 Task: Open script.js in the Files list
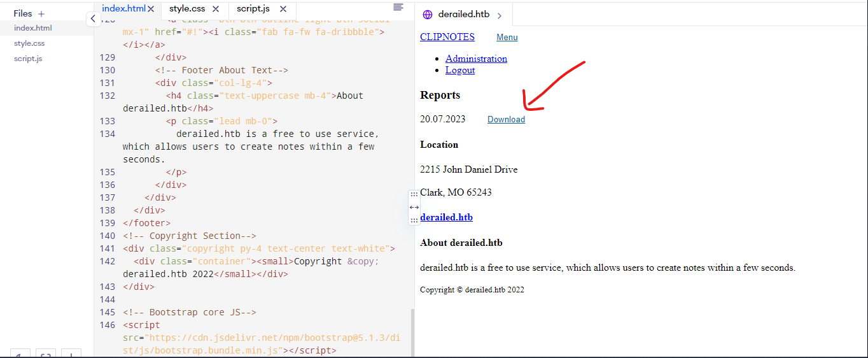pyautogui.click(x=28, y=59)
